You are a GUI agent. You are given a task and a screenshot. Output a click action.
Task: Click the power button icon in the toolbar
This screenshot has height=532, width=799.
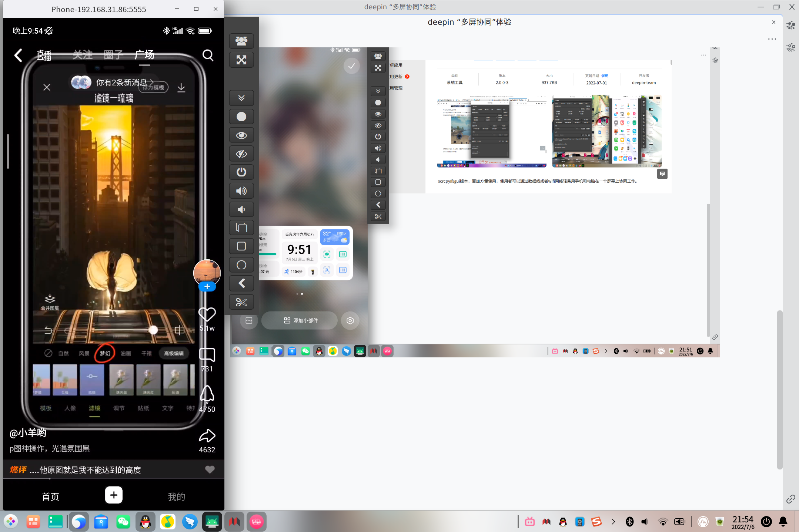[x=241, y=172]
